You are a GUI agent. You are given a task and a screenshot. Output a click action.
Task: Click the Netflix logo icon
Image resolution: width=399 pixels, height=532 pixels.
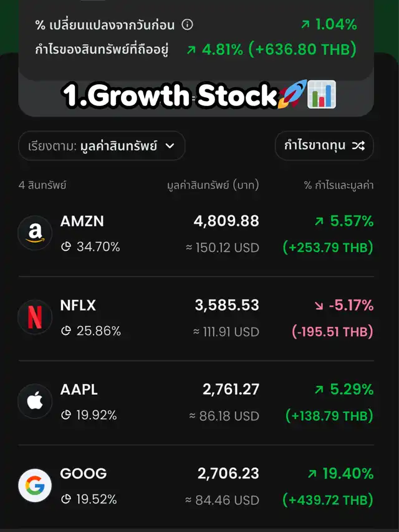pos(35,317)
